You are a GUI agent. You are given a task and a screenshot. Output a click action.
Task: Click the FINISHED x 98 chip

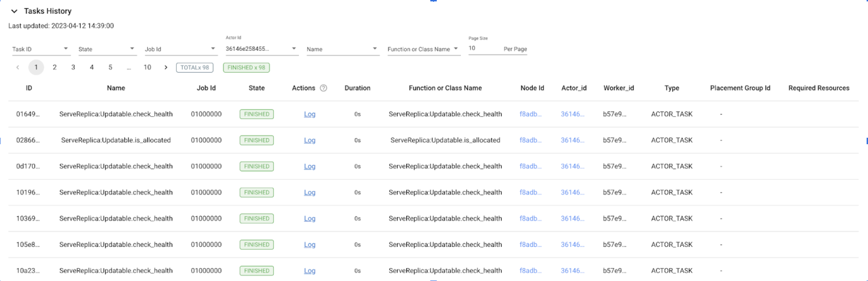(x=247, y=67)
